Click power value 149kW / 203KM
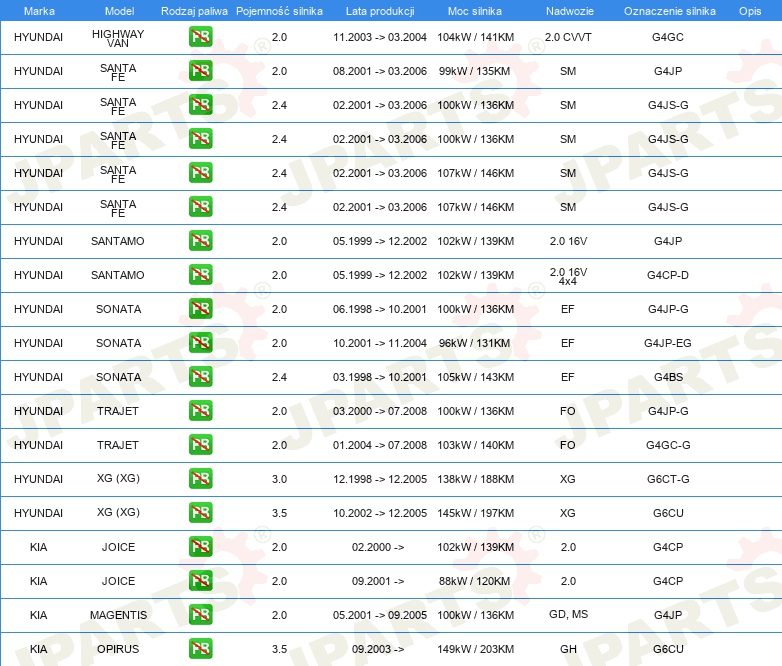The width and height of the screenshot is (782, 666). [x=476, y=649]
